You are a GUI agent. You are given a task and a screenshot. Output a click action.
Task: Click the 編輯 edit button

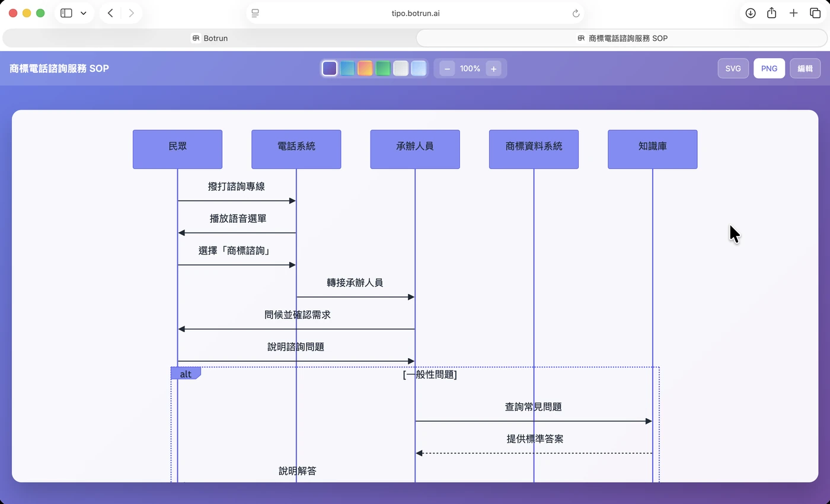[x=805, y=68]
